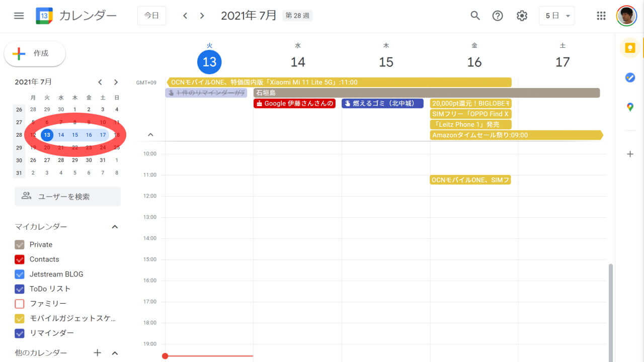Viewport: 644px width, 362px height.
Task: Open the help icon
Action: [x=498, y=16]
